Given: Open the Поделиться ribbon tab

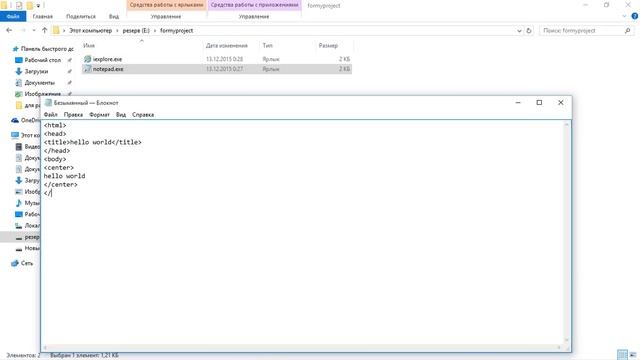Looking at the screenshot, I should [x=81, y=16].
